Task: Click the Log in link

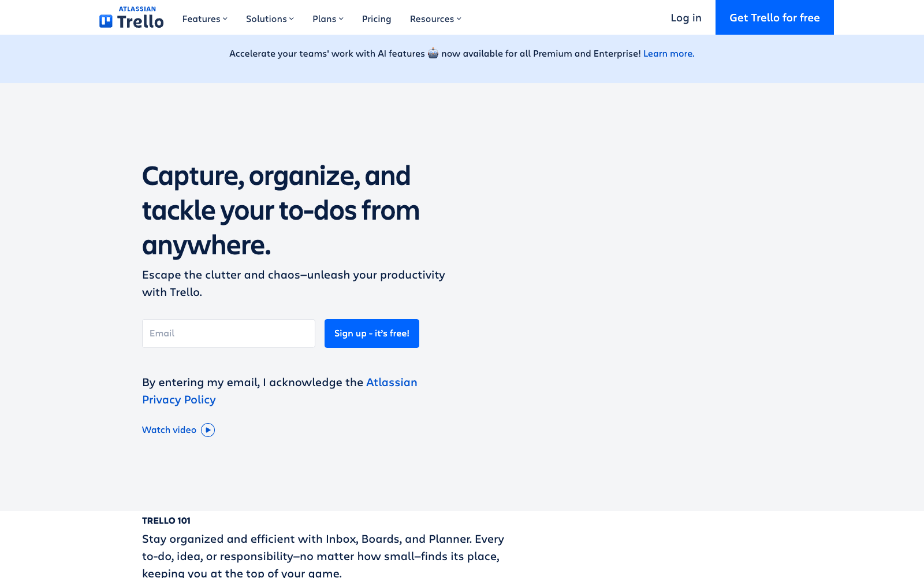Action: [686, 18]
